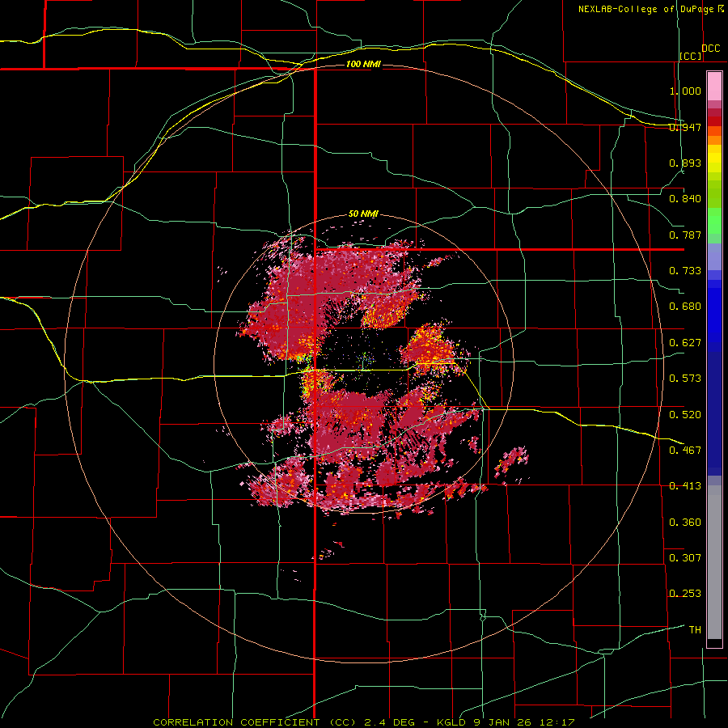Click the TH label near the scale bottom
Viewport: 728px width, 728px height.
[x=695, y=629]
